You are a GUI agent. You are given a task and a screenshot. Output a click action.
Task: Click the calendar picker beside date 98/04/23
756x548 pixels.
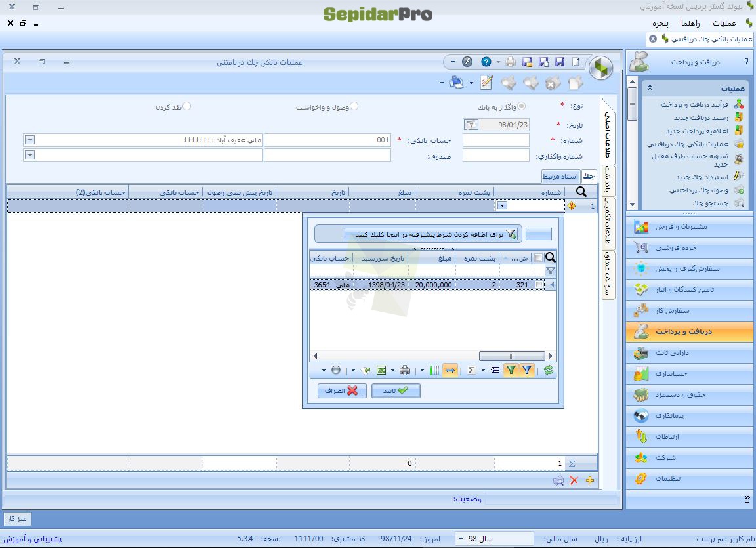(471, 125)
